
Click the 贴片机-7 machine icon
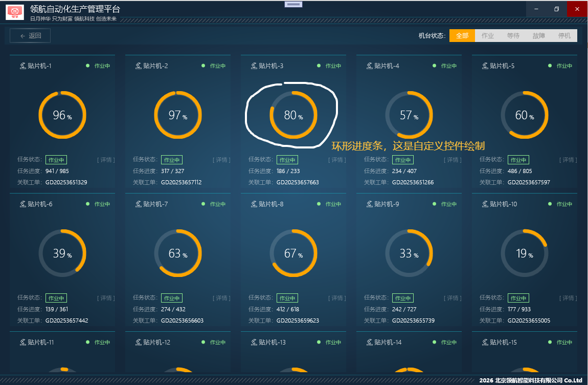(139, 204)
